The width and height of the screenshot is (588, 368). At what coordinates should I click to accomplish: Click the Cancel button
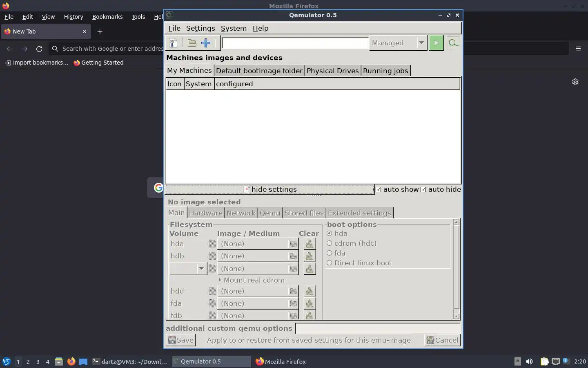(442, 340)
